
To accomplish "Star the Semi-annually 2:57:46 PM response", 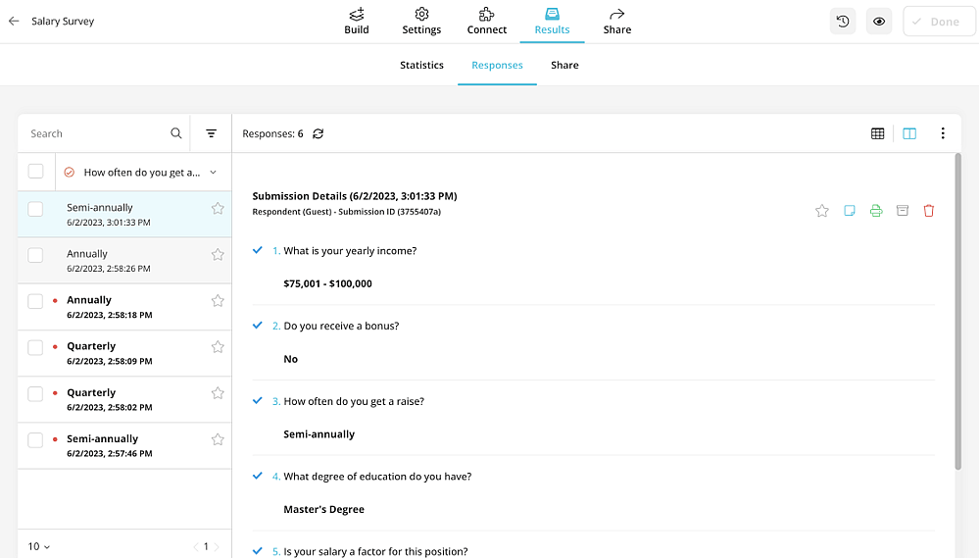I will (x=218, y=439).
